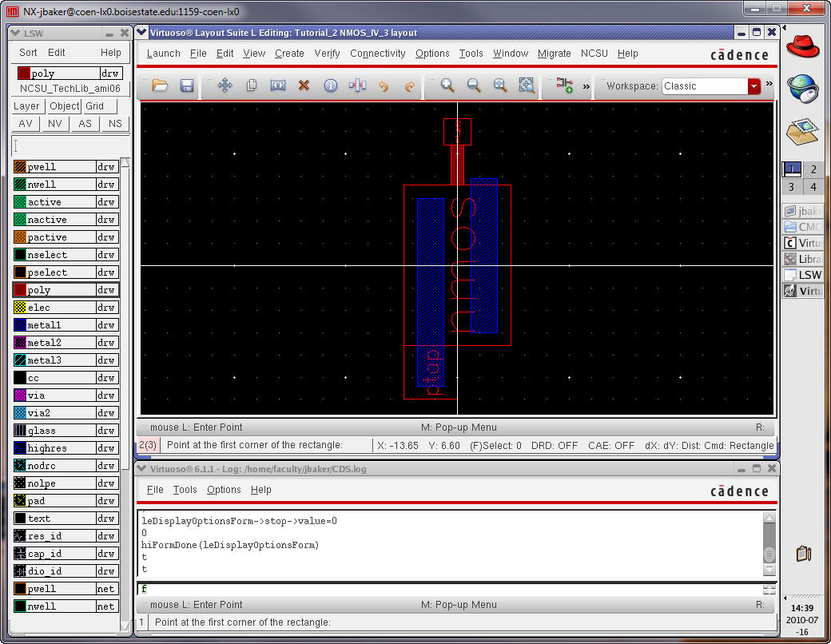Select the metal1 layer swatch
The image size is (831, 644).
pos(20,325)
